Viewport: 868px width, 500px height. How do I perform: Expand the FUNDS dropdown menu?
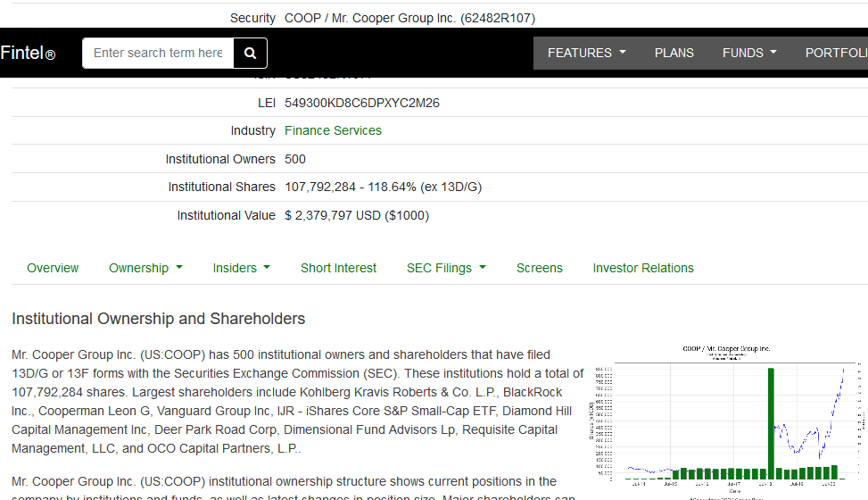[x=749, y=54]
